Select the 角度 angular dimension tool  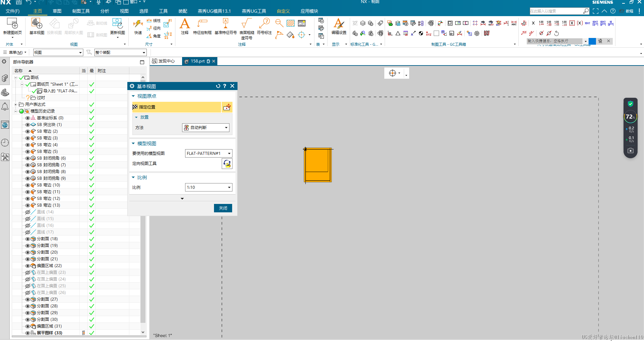tap(154, 36)
